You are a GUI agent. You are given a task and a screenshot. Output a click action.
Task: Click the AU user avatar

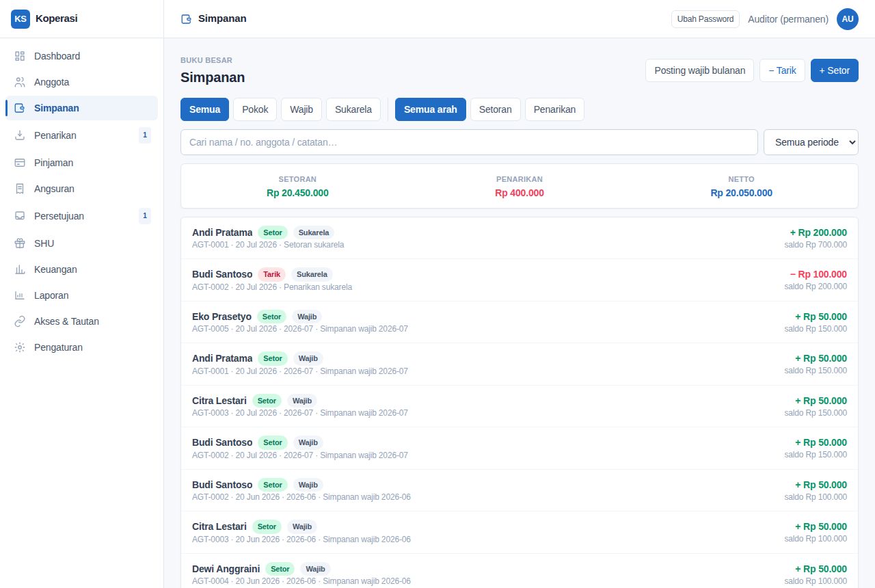tap(848, 19)
